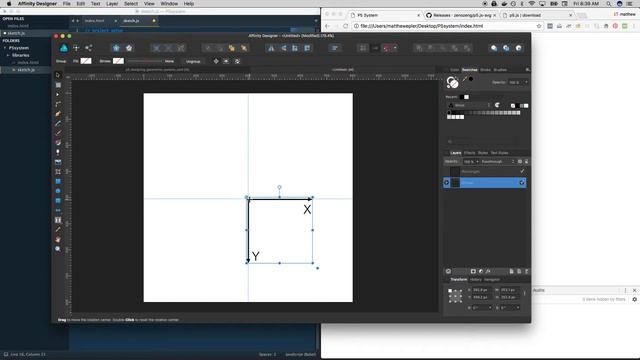The image size is (640, 360).
Task: Open the shear dropdown in Transform panel
Action: coord(518,307)
